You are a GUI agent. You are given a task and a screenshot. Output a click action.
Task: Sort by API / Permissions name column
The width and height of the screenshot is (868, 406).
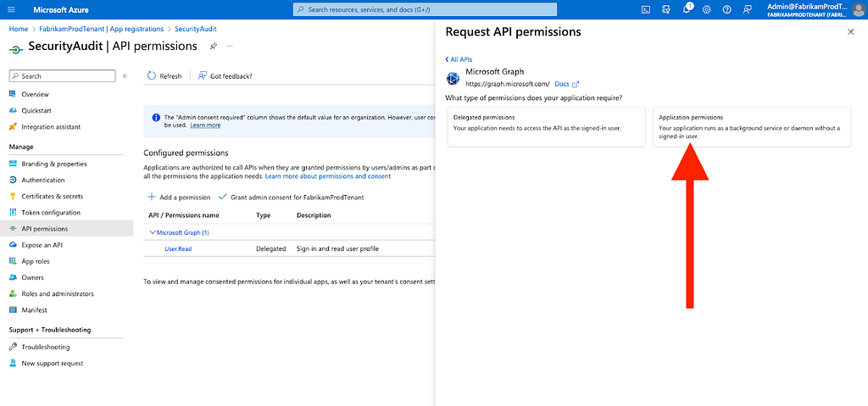click(184, 215)
